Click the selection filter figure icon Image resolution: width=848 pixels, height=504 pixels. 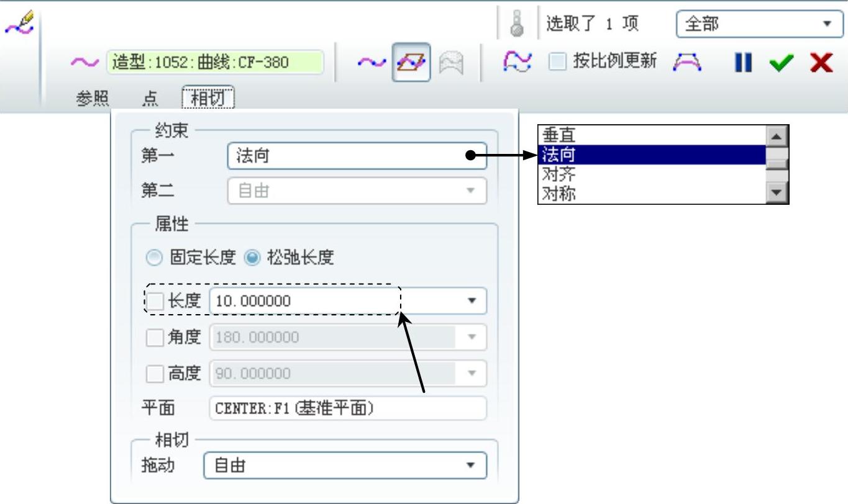(517, 24)
